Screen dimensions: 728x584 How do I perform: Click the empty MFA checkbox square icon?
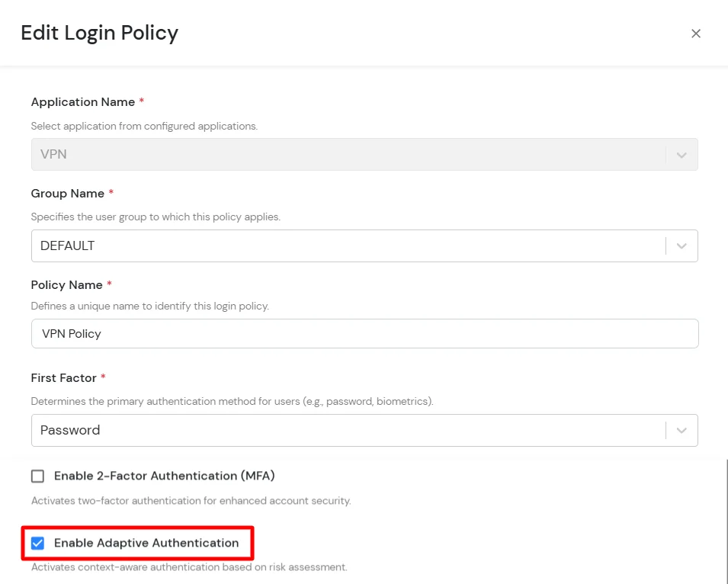tap(37, 476)
